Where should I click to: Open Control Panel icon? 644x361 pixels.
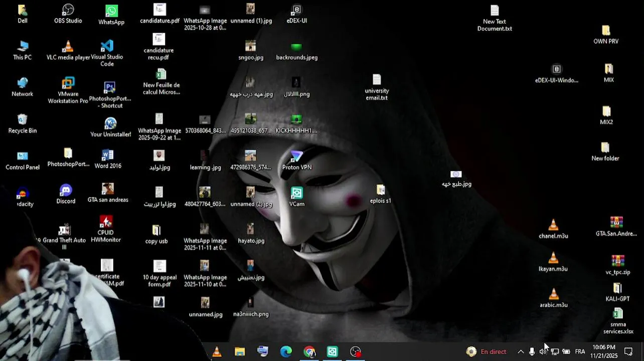coord(23,160)
